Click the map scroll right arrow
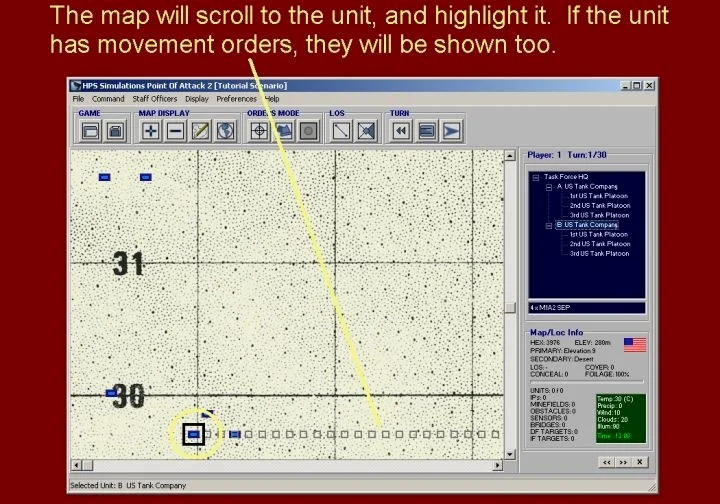720x504 pixels. tap(497, 465)
